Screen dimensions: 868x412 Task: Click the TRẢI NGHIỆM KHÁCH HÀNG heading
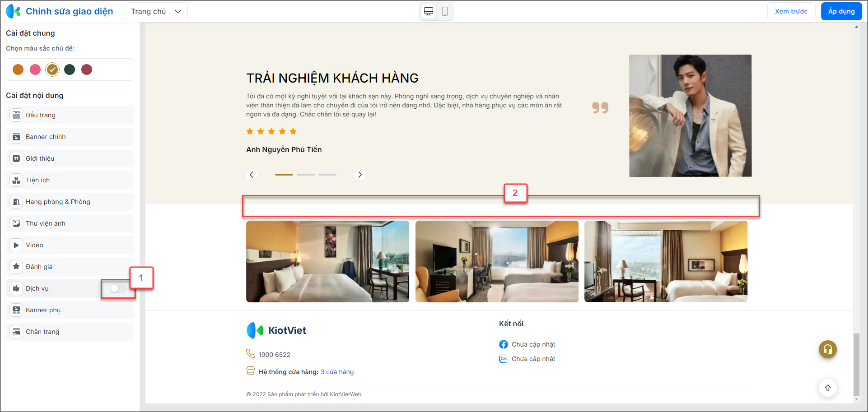tap(332, 78)
